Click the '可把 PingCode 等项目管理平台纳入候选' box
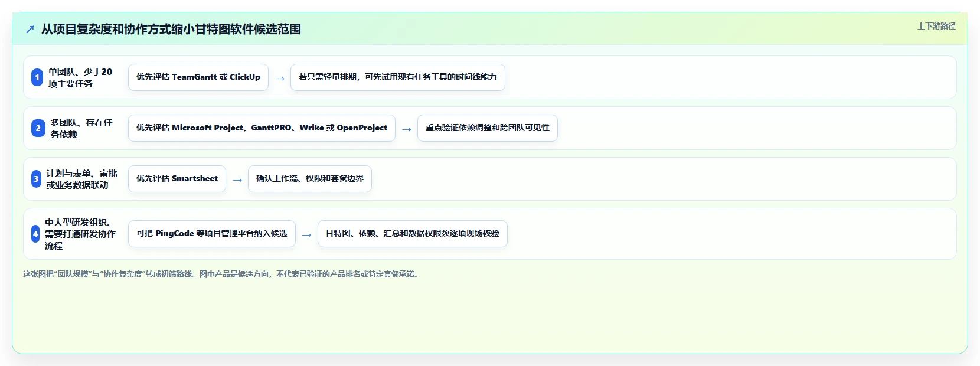This screenshot has height=366, width=980. pos(212,234)
